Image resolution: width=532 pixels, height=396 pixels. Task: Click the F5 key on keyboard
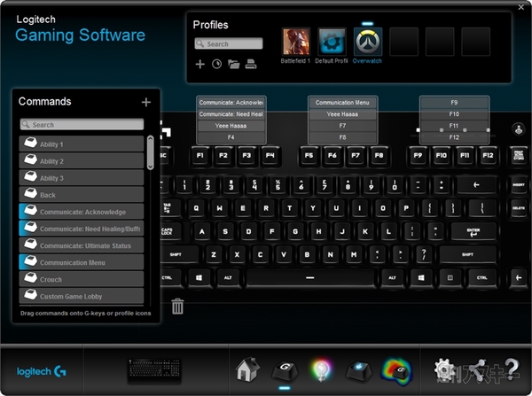(x=309, y=156)
